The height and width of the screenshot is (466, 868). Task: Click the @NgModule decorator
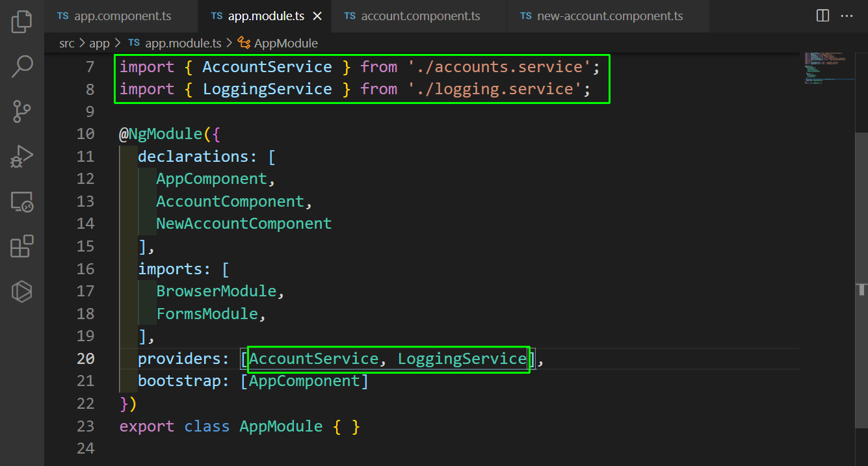pos(161,135)
